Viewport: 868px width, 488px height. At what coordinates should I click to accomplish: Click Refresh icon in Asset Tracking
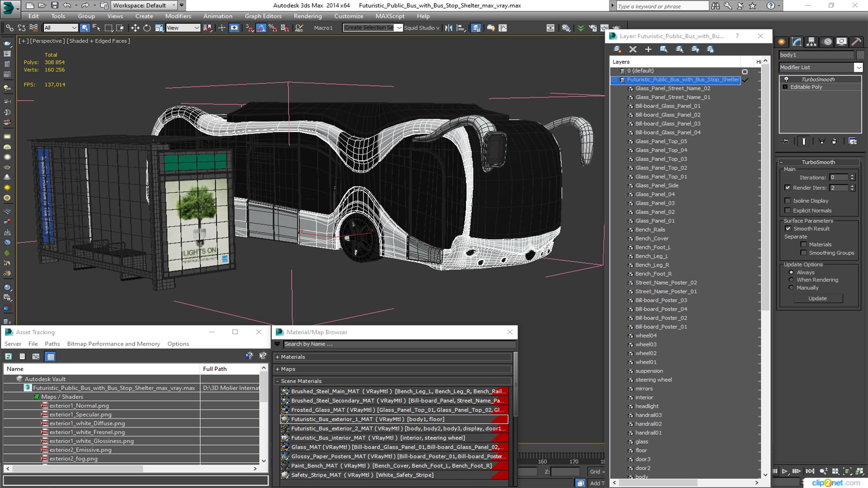8,357
